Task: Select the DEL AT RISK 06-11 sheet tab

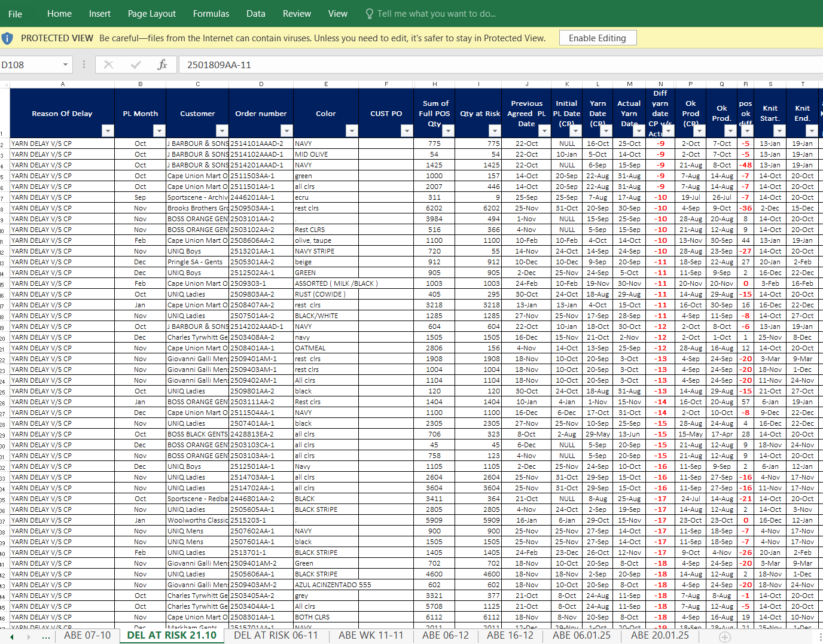Action: 276,635
